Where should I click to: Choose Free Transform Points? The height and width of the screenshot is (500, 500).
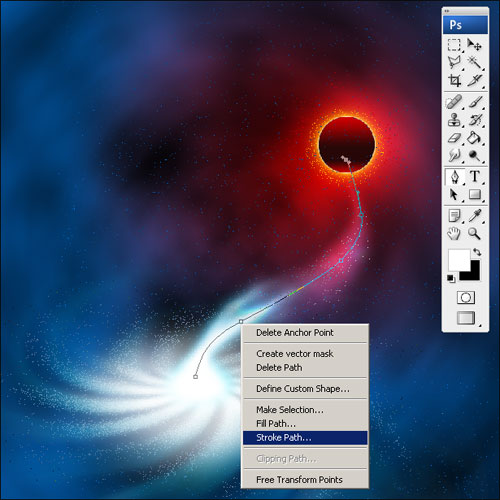coord(299,480)
